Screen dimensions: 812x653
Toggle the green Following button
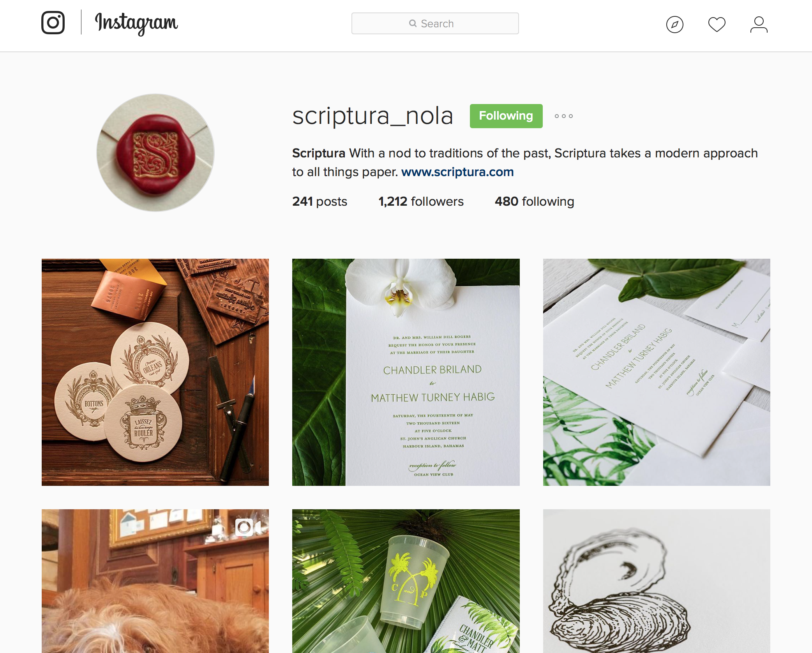[x=506, y=116]
